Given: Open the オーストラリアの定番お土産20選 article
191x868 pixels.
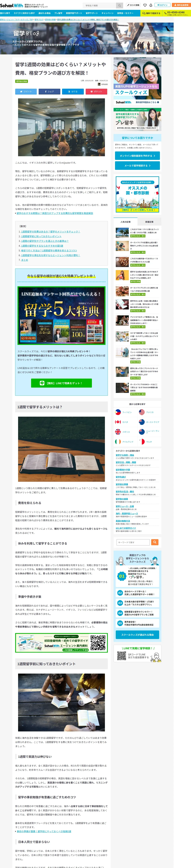Looking at the screenshot, I should click(x=144, y=245).
